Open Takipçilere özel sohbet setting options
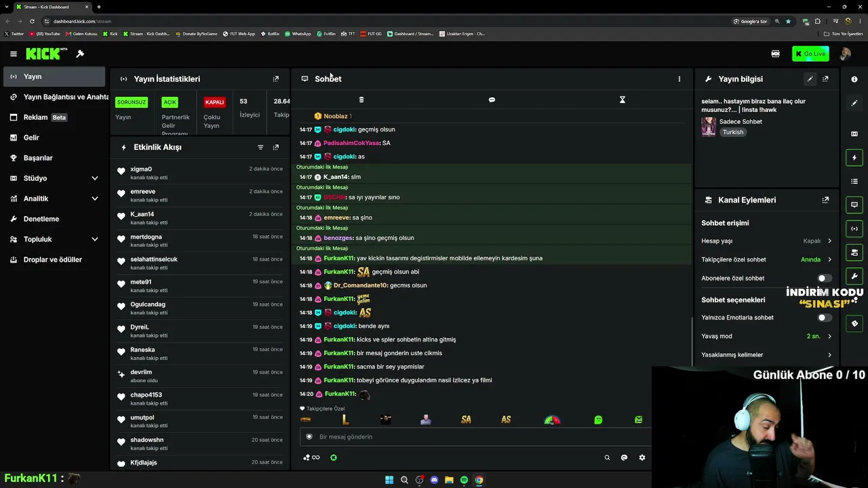868x488 pixels. (766, 260)
